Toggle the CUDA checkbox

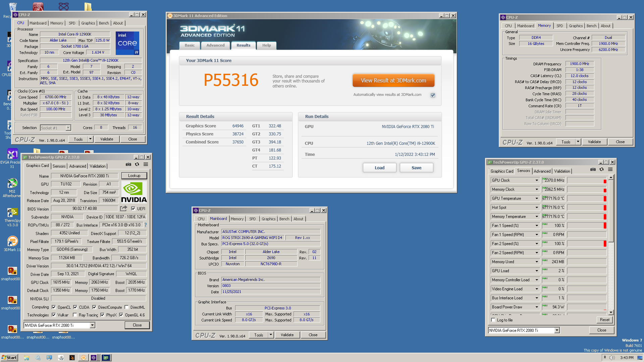75,307
